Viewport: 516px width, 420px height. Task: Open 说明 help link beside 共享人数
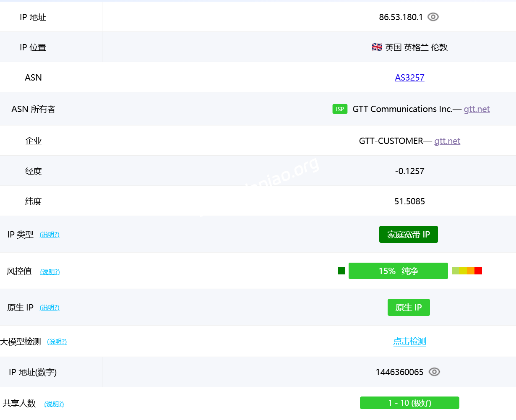[54, 404]
